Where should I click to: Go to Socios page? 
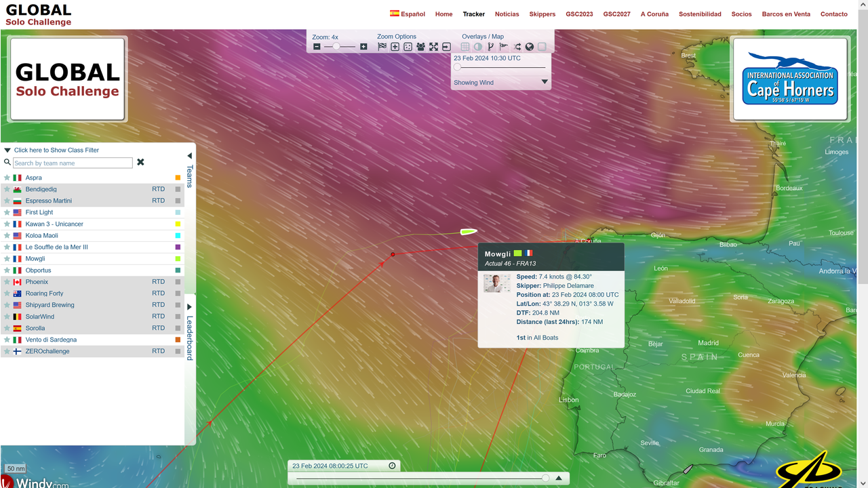coord(741,14)
